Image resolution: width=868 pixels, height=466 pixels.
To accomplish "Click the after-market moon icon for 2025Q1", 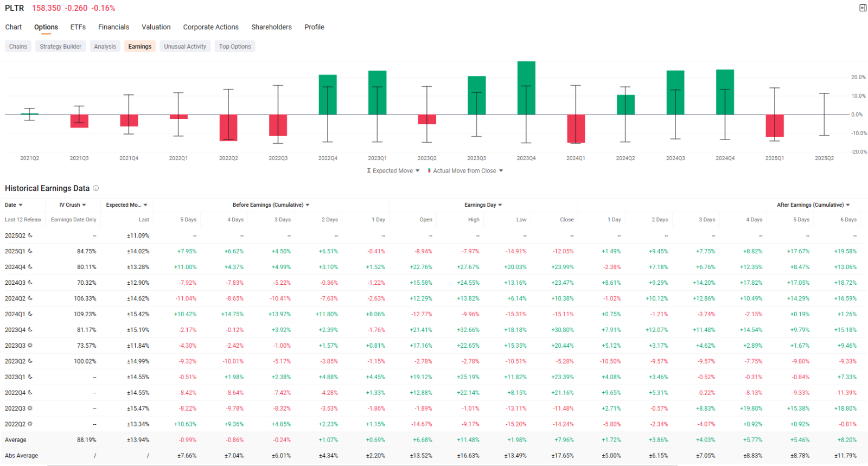I will point(30,251).
